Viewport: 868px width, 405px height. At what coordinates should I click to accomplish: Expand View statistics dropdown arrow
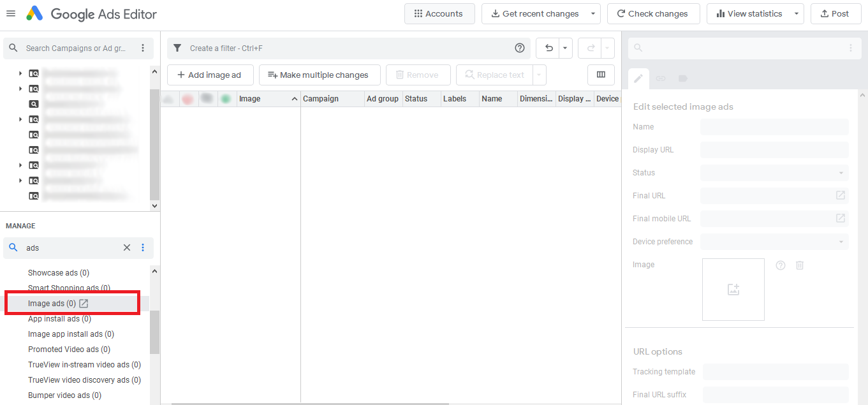click(797, 13)
